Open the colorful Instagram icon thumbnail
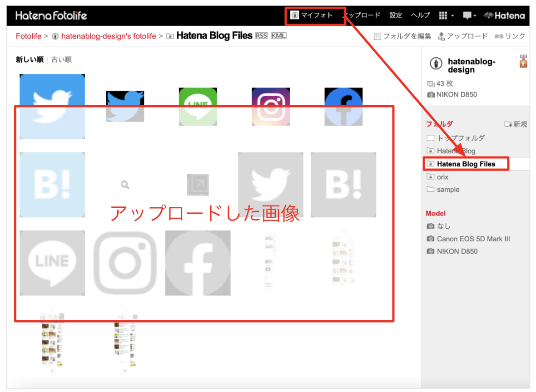The width and height of the screenshot is (536, 392). [271, 107]
